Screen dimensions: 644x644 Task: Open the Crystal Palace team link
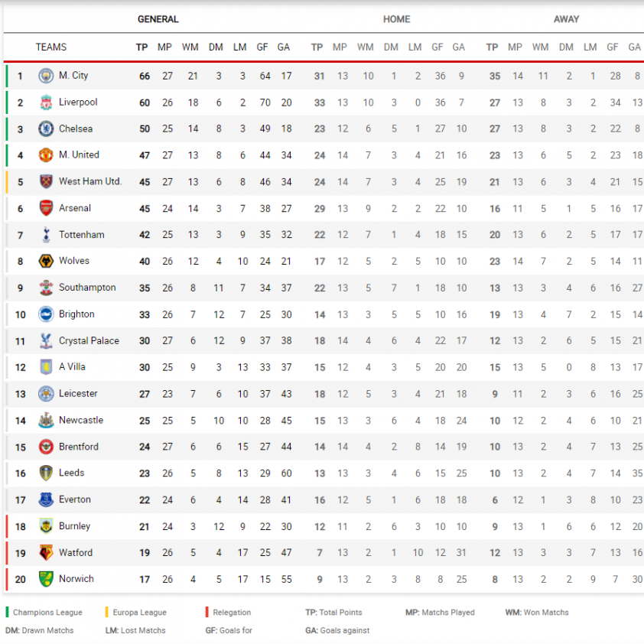(89, 341)
